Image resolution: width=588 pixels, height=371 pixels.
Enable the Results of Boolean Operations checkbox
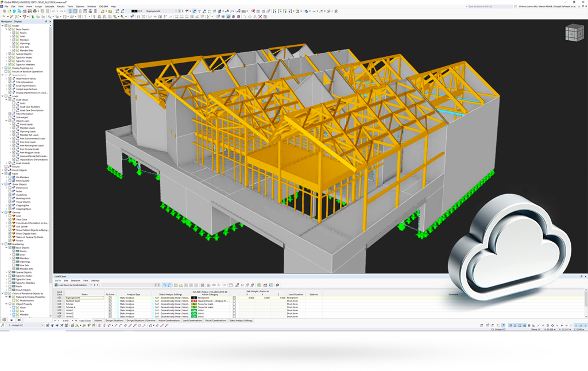click(6, 71)
